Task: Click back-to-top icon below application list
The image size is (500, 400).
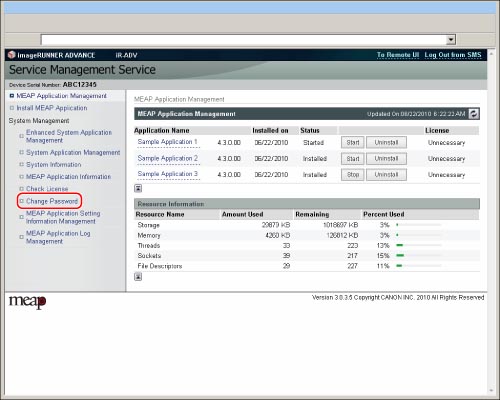Action: (138, 188)
